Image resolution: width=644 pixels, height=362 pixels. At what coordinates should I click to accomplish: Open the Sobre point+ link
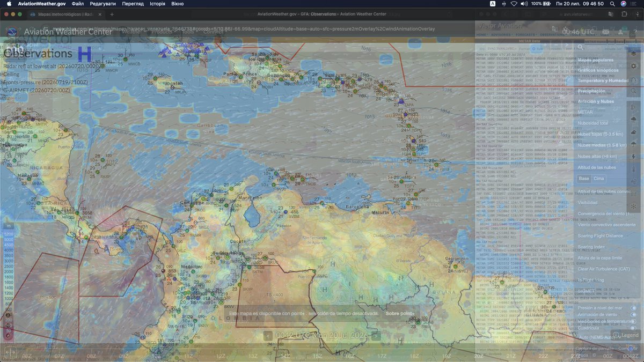[400, 313]
